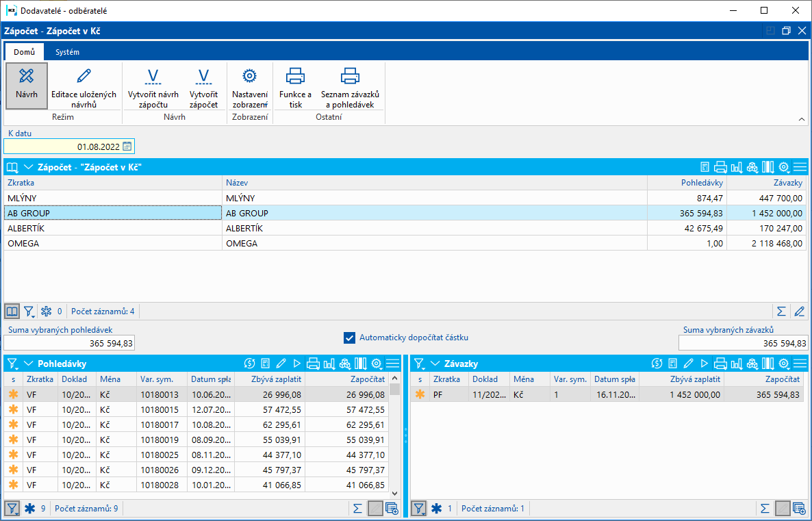Screen dimensions: 812x521
Task: Open Editace uložených návrhů
Action: 84,85
